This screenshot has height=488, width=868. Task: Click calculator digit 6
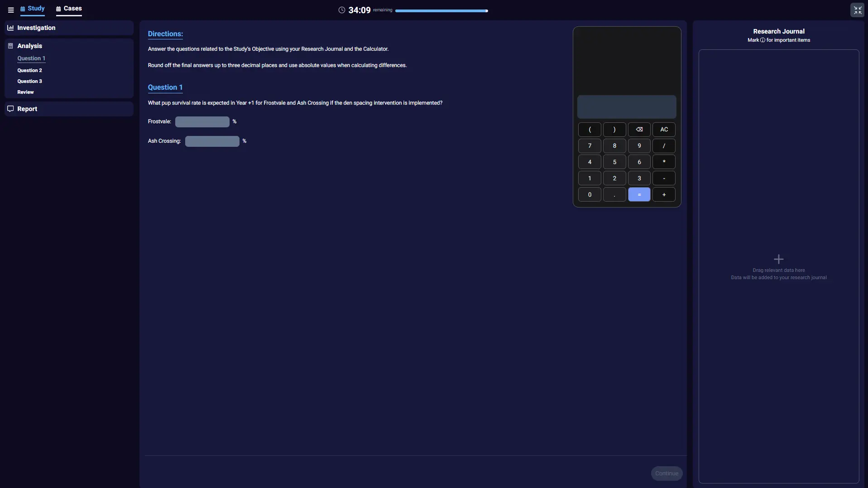pos(639,162)
